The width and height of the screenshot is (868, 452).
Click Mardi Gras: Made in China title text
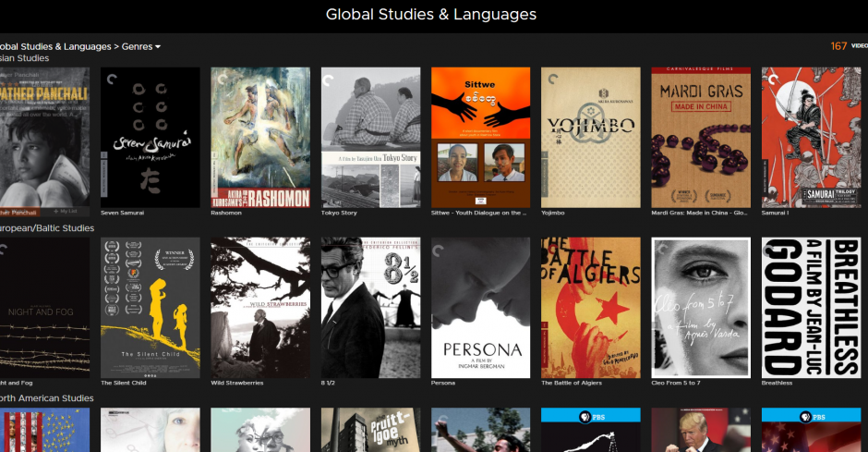pos(699,213)
